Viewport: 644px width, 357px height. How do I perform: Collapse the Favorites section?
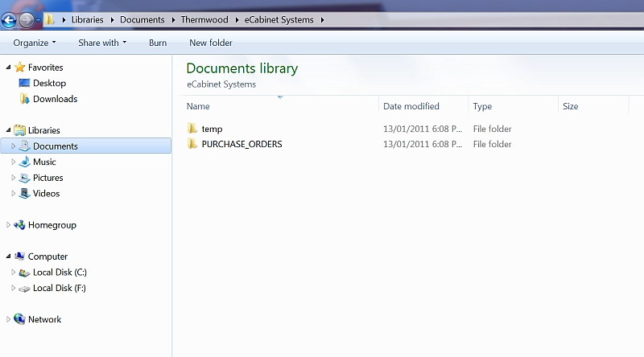pyautogui.click(x=8, y=67)
